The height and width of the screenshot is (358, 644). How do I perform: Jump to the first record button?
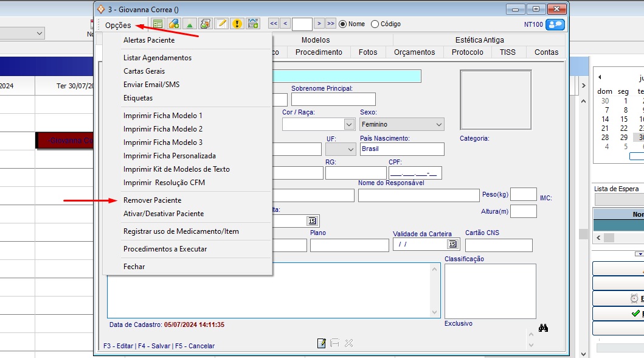coord(274,24)
